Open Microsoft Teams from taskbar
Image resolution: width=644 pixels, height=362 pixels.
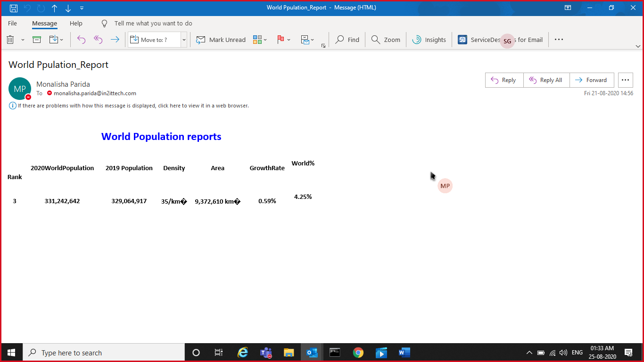(266, 353)
